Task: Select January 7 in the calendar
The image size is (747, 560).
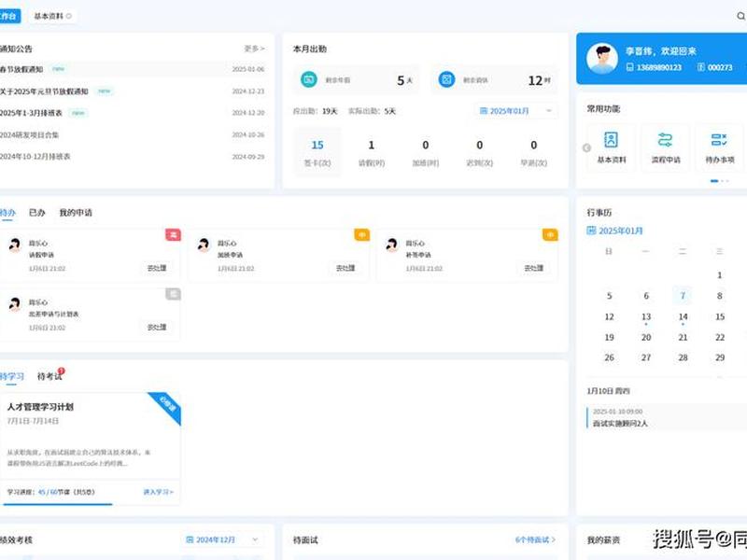Action: coord(683,296)
